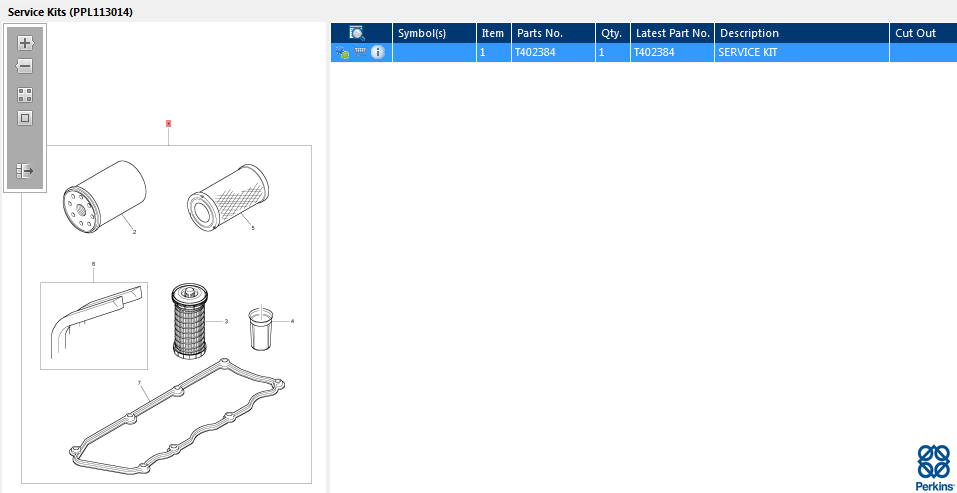Select the air filter item 5 drawing

(228, 196)
